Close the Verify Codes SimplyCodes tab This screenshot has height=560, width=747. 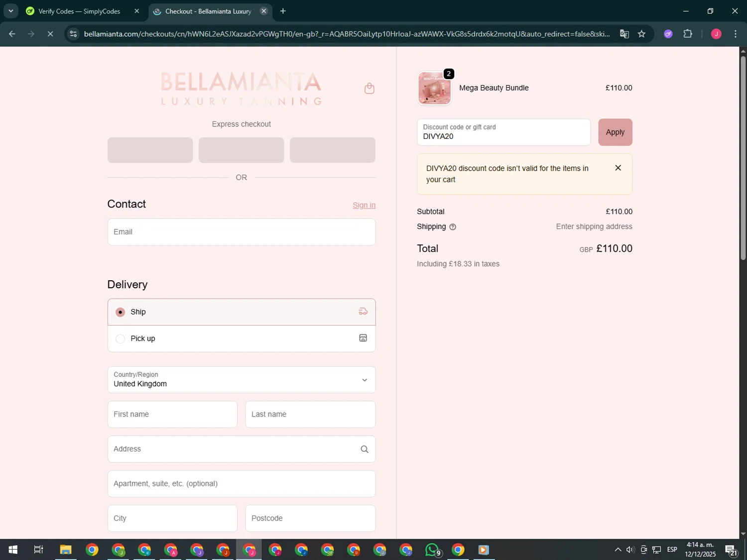pyautogui.click(x=137, y=11)
